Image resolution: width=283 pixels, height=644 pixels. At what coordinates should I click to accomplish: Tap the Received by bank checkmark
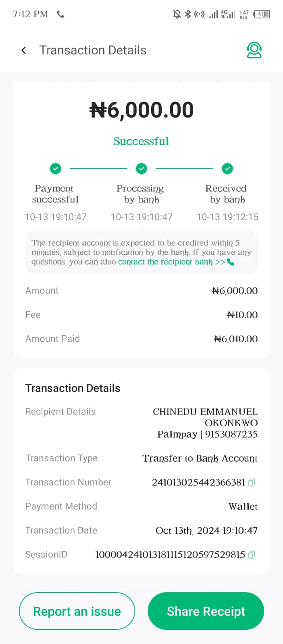[227, 169]
